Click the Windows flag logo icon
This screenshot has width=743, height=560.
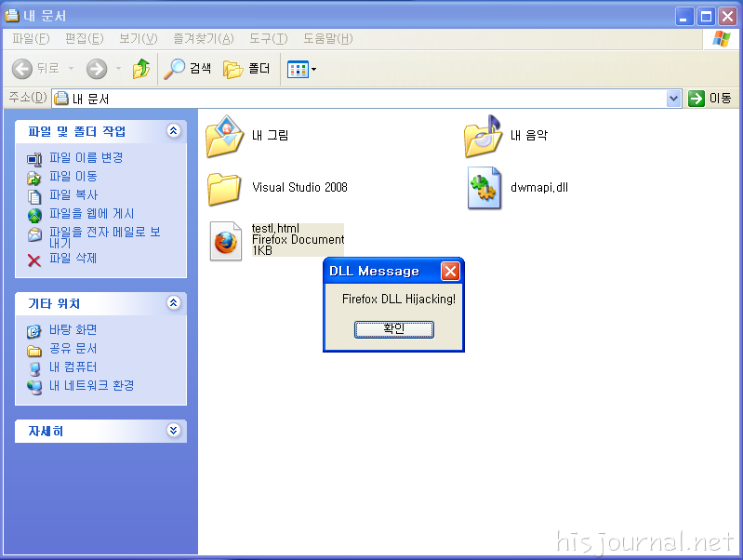(x=721, y=39)
